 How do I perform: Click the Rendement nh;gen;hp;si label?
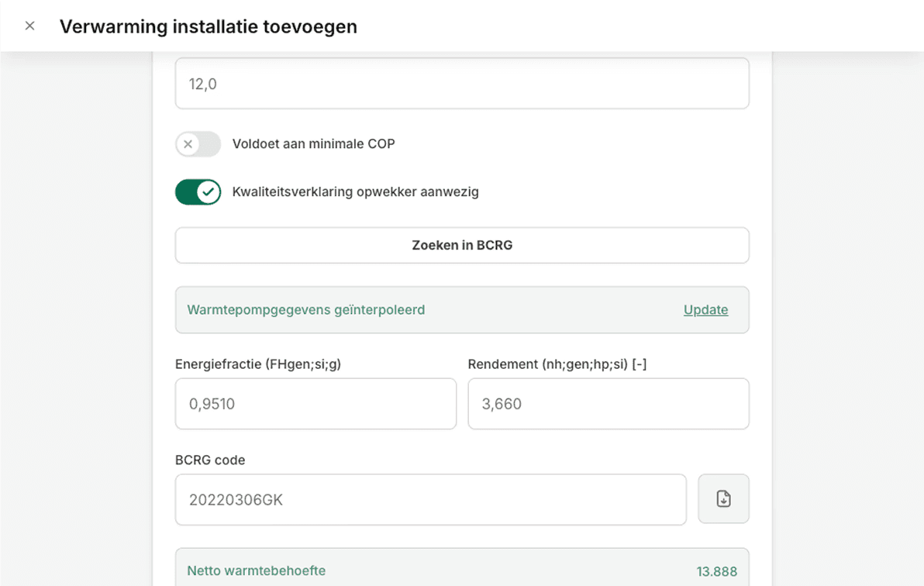(x=557, y=363)
